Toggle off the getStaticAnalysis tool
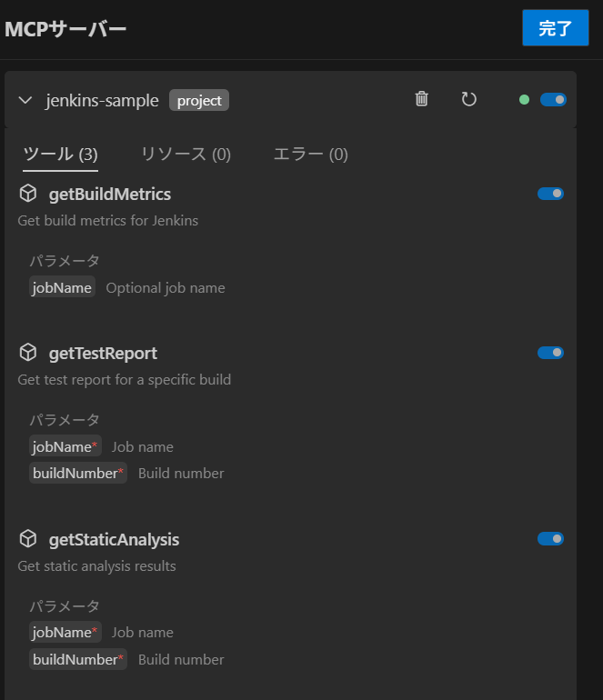Screen dimensions: 603x700 (x=550, y=539)
